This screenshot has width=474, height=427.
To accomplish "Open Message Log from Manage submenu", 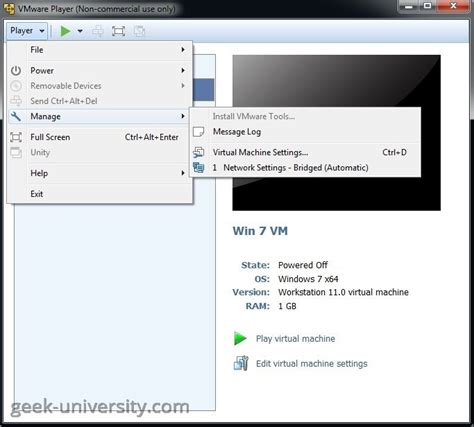I will pyautogui.click(x=305, y=132).
